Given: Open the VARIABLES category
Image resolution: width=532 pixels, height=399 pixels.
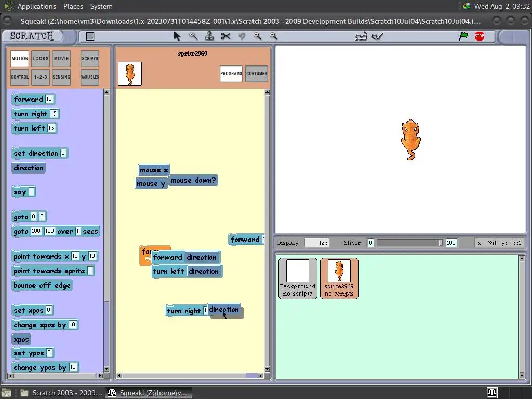Looking at the screenshot, I should pyautogui.click(x=90, y=77).
